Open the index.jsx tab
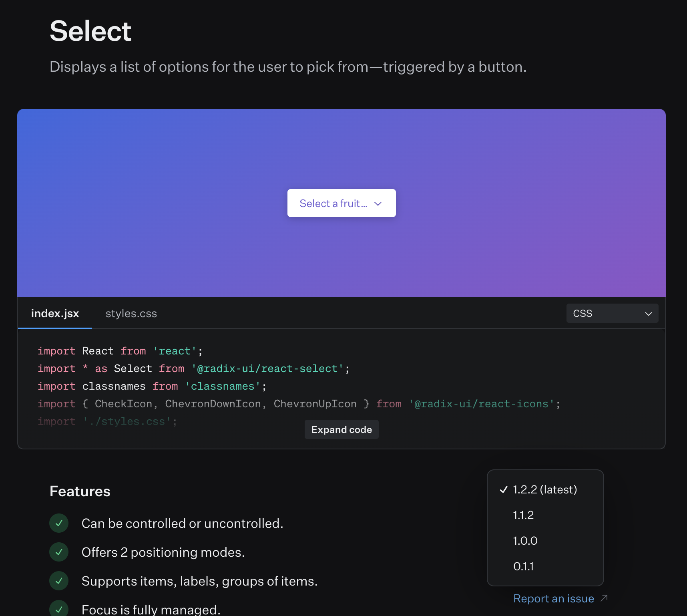687x616 pixels. pos(55,314)
